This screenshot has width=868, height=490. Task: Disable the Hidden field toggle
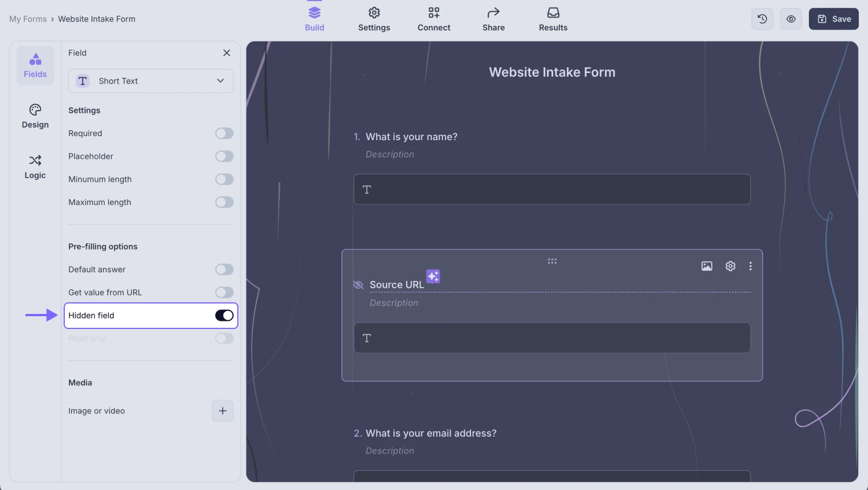point(224,315)
